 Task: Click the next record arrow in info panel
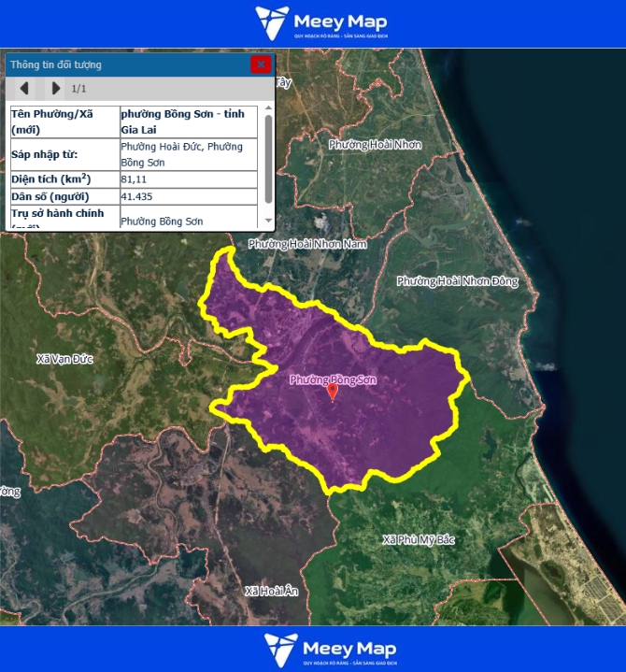click(x=55, y=89)
